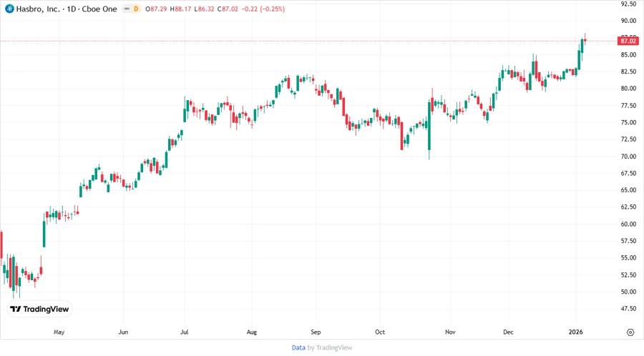644x356 pixels.
Task: Click the open value O87.29
Action: point(156,9)
